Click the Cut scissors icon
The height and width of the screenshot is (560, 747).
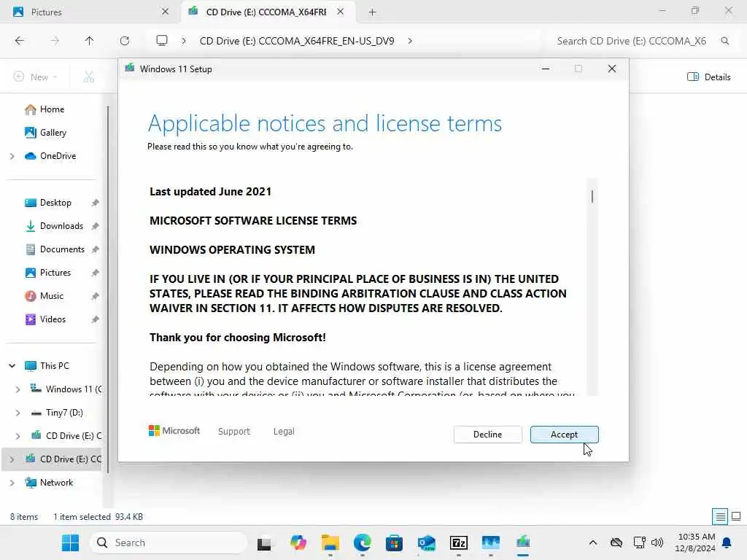point(89,77)
